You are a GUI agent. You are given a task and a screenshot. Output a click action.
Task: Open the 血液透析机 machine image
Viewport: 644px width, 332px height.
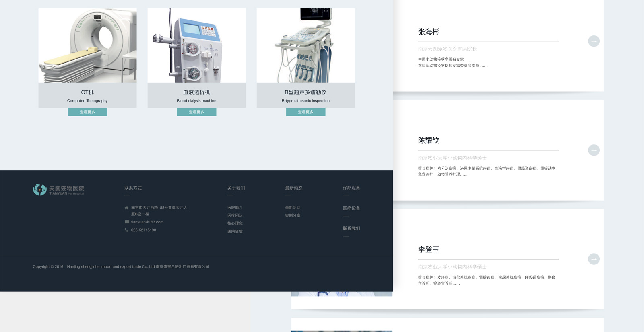(196, 45)
